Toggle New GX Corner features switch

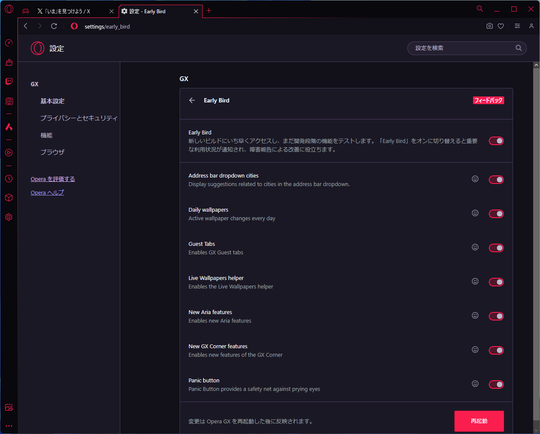coord(496,350)
